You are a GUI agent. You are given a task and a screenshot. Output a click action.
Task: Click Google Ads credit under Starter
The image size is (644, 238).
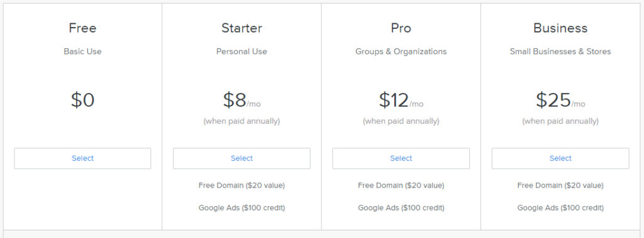[x=241, y=208]
